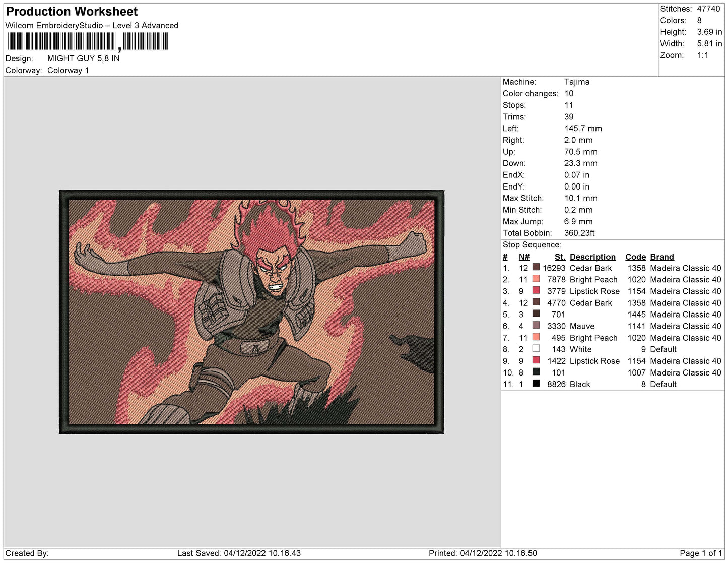
Task: Click the Bright Peach swatch in row 2
Action: [x=536, y=279]
